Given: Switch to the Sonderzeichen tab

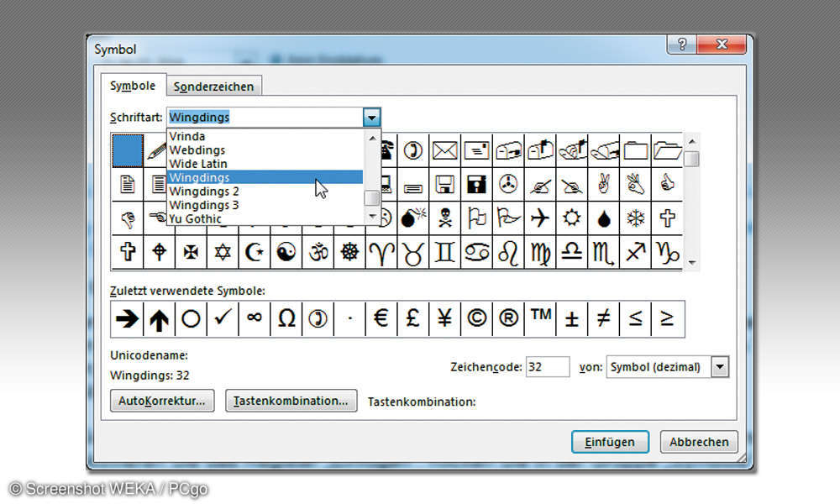Looking at the screenshot, I should 213,85.
